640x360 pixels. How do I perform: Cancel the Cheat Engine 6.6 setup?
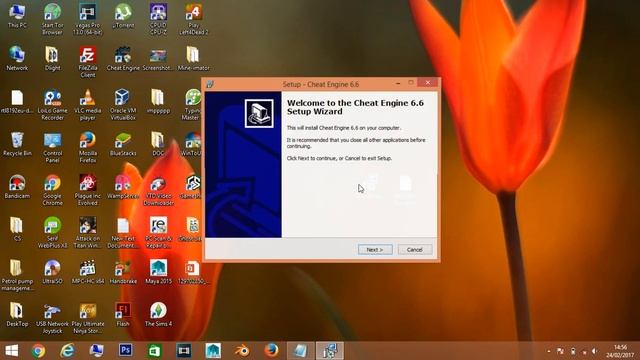pos(415,249)
